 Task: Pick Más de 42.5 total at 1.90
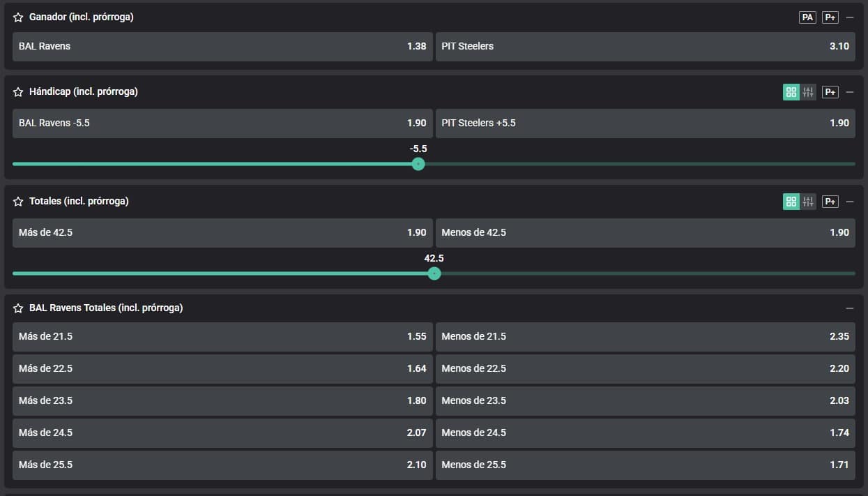[222, 233]
